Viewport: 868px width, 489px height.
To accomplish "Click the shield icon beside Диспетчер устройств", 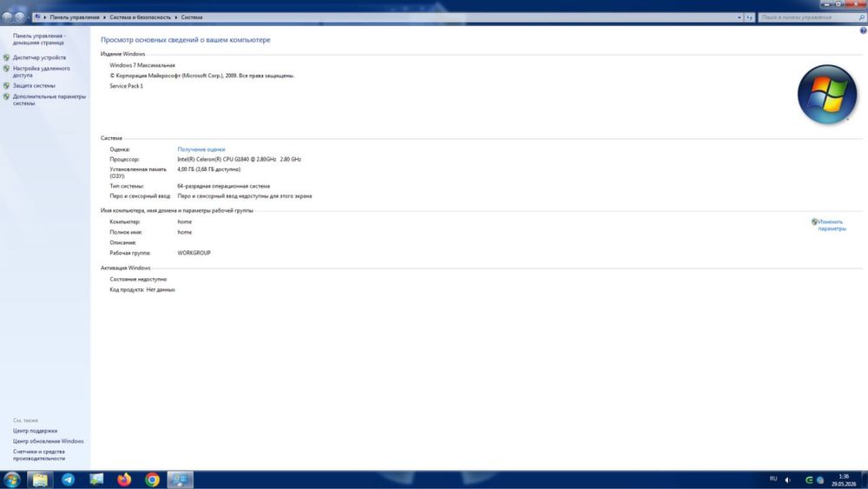I will point(6,57).
